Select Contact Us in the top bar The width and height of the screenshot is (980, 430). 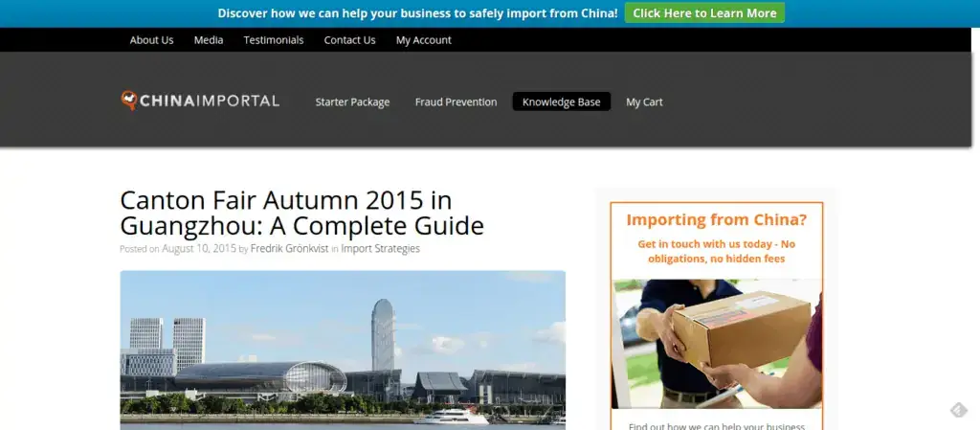coord(349,40)
